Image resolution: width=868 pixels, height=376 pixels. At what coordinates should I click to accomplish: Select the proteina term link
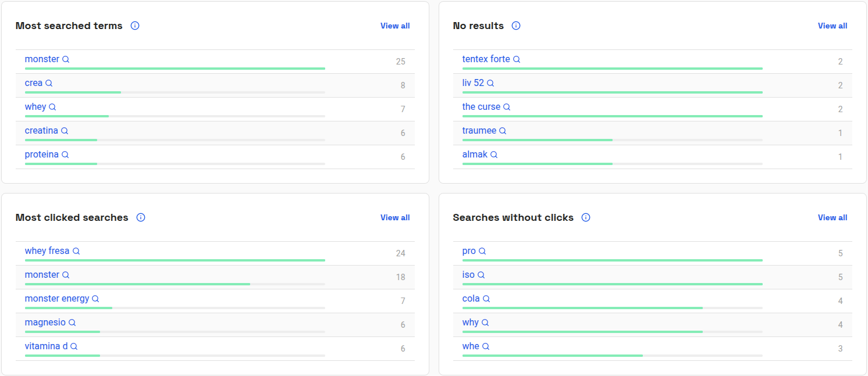pyautogui.click(x=42, y=155)
